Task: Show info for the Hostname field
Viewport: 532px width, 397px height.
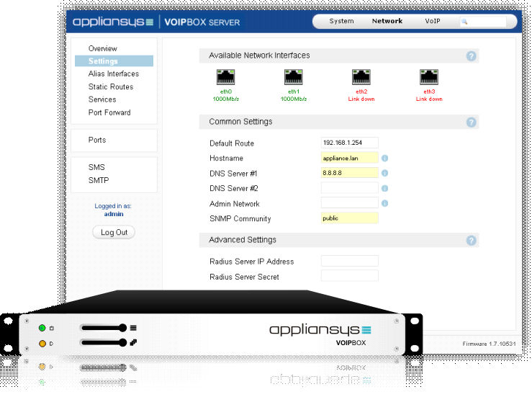Action: pos(384,159)
